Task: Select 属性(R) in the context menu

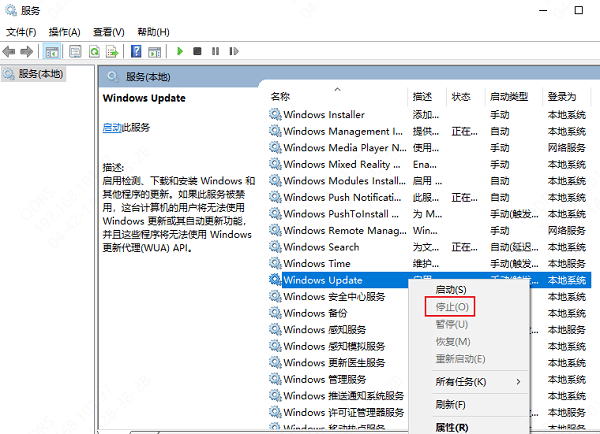Action: click(452, 427)
